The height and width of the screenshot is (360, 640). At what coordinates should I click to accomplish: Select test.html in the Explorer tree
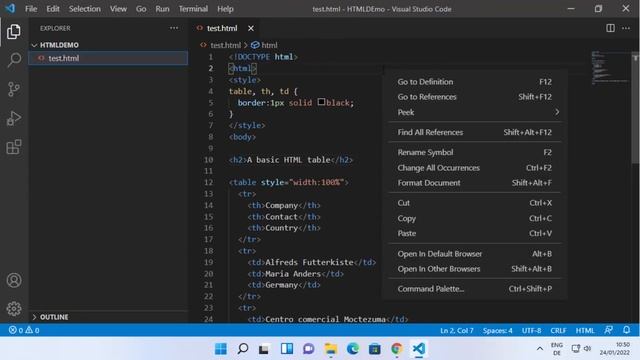pyautogui.click(x=108, y=58)
